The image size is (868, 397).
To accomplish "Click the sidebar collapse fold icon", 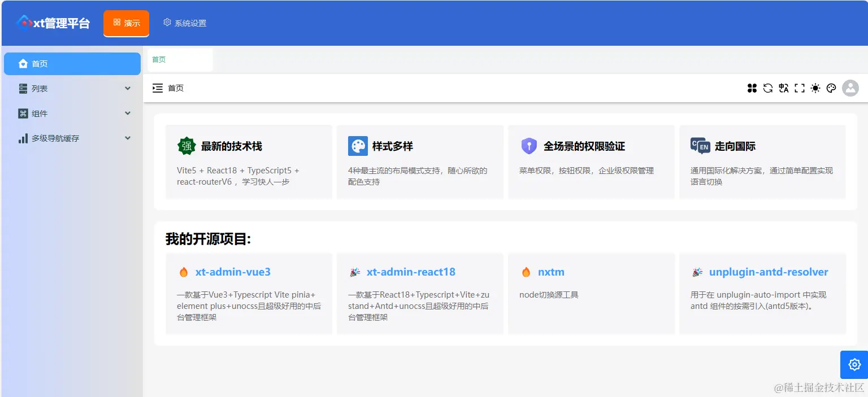I will pyautogui.click(x=158, y=88).
